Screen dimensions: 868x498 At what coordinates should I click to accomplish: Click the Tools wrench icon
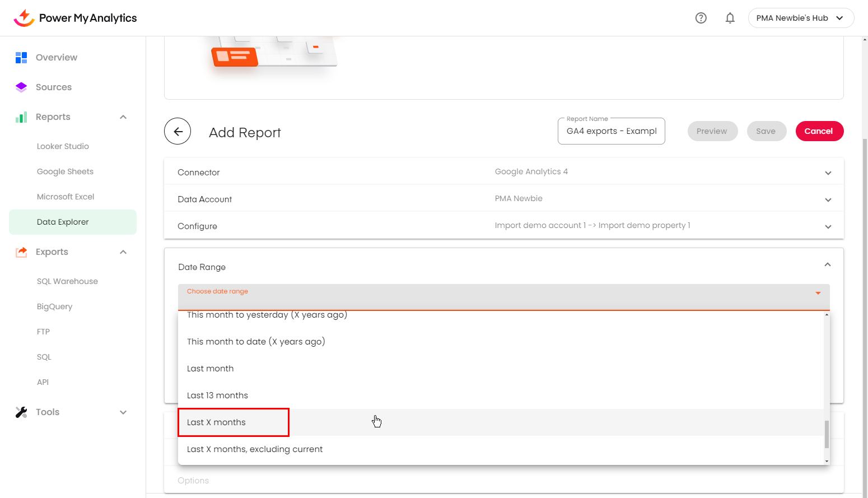point(21,412)
